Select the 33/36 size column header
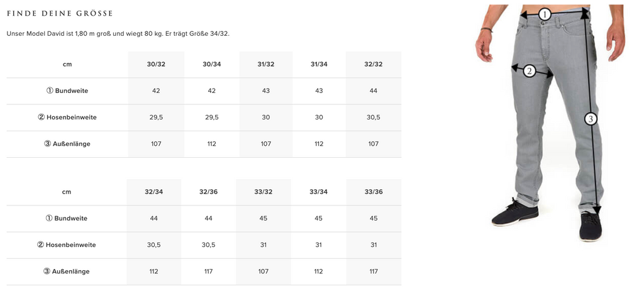The image size is (644, 296). click(x=374, y=192)
